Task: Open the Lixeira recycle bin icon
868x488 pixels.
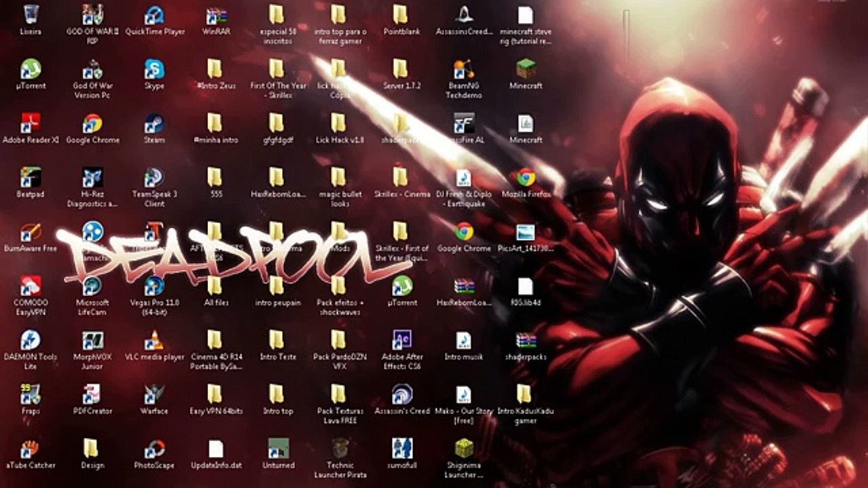Action: pyautogui.click(x=31, y=15)
